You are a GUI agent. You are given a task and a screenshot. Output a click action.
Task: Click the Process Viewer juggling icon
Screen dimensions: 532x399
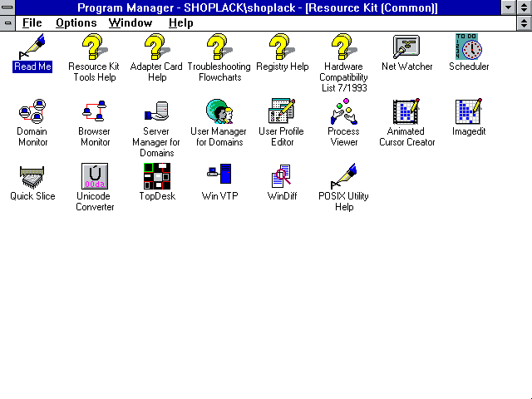pos(344,111)
